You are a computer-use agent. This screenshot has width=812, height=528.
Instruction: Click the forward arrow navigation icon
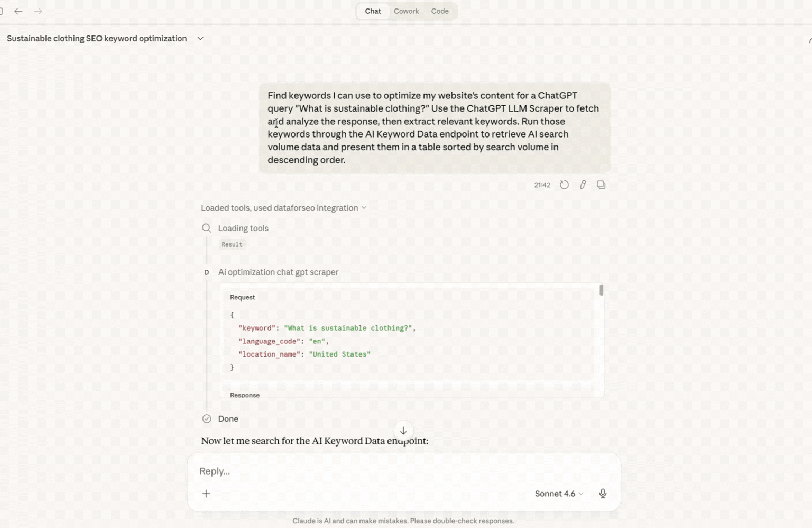pos(38,11)
